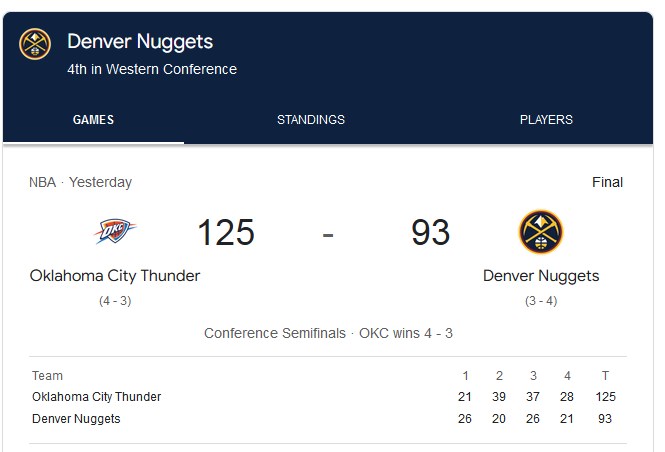Click the Nuggets score of 93
The height and width of the screenshot is (452, 665).
430,232
